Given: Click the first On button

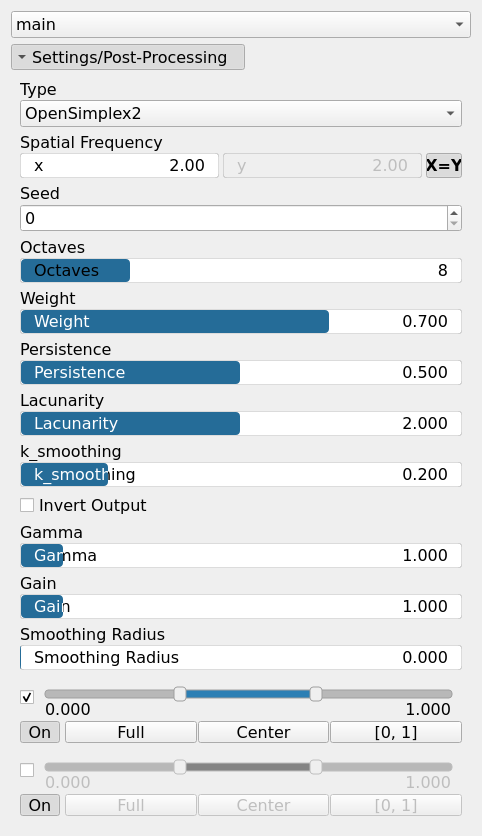Looking at the screenshot, I should point(40,732).
